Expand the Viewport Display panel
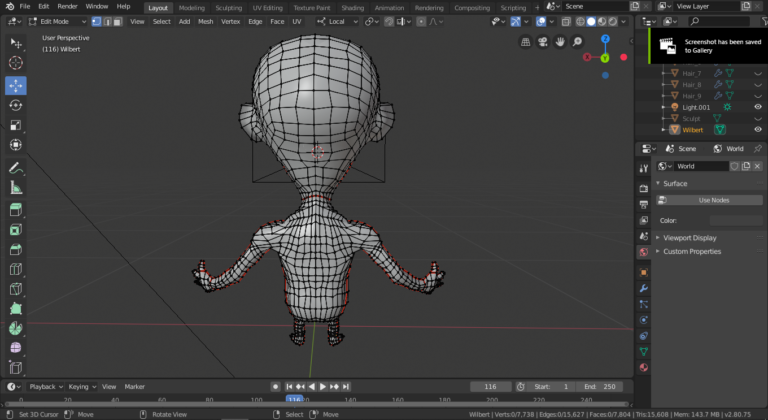Image resolution: width=768 pixels, height=420 pixels. [x=690, y=238]
